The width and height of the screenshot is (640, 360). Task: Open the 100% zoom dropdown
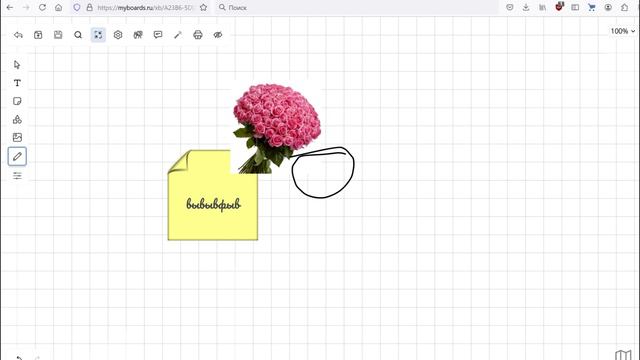pyautogui.click(x=623, y=31)
